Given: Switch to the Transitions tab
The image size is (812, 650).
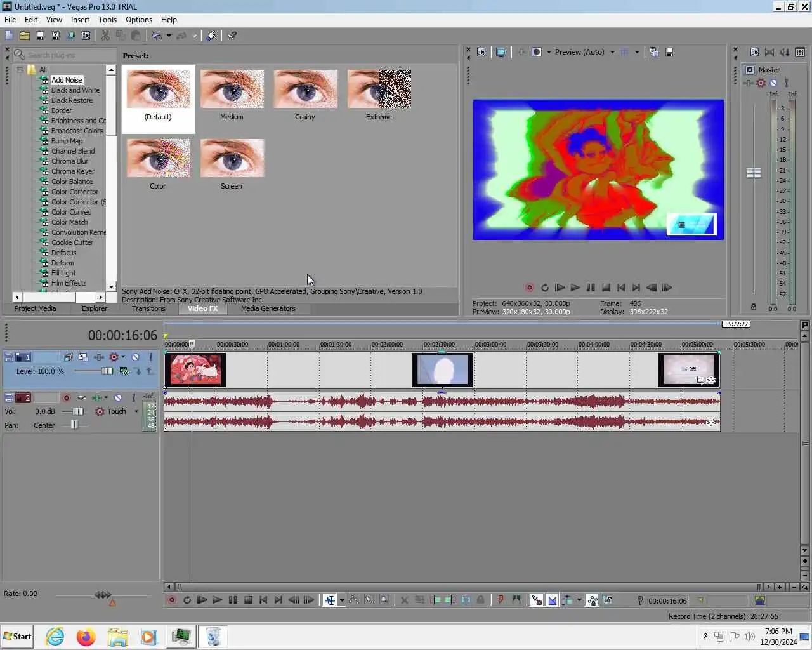Looking at the screenshot, I should pos(148,308).
